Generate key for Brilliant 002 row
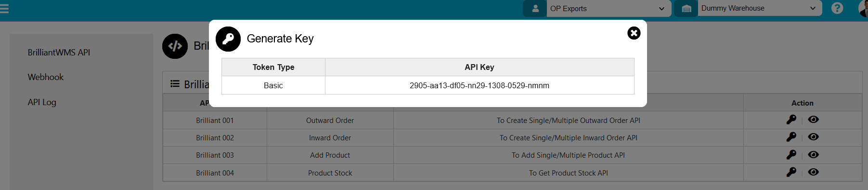 791,137
